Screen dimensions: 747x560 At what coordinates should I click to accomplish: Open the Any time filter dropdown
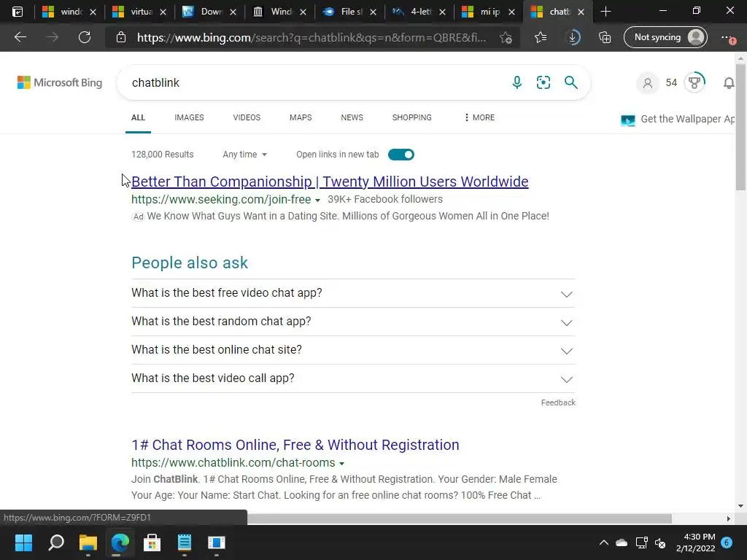pos(245,155)
